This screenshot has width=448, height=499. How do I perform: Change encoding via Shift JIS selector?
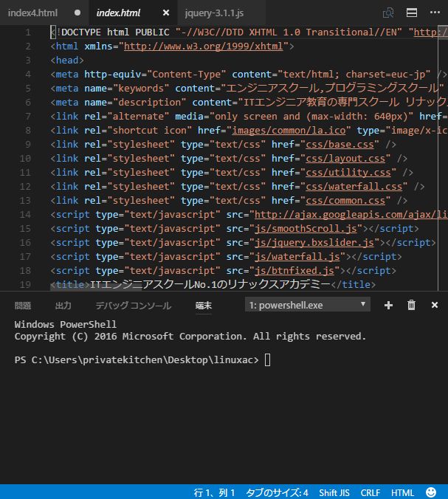[334, 492]
